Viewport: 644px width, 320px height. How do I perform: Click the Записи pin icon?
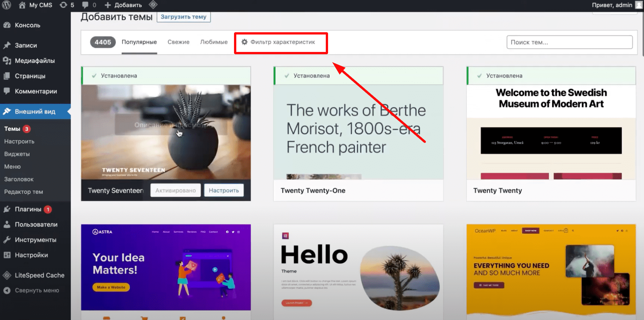click(x=7, y=45)
